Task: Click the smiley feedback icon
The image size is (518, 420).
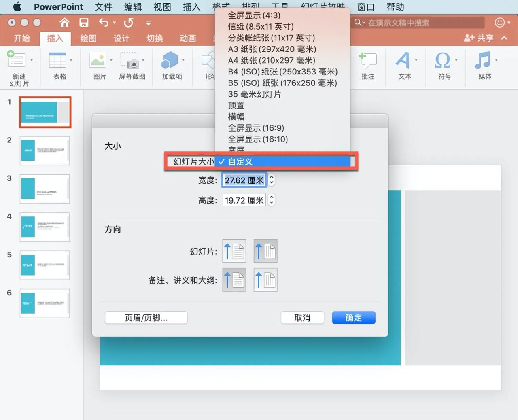Action: pos(500,23)
